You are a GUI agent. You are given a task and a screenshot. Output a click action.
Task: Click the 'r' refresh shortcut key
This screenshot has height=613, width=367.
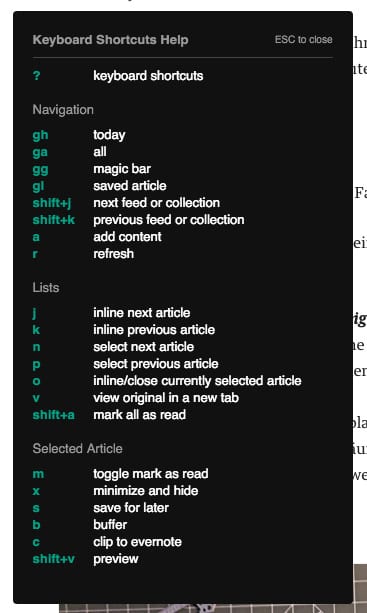click(x=35, y=254)
